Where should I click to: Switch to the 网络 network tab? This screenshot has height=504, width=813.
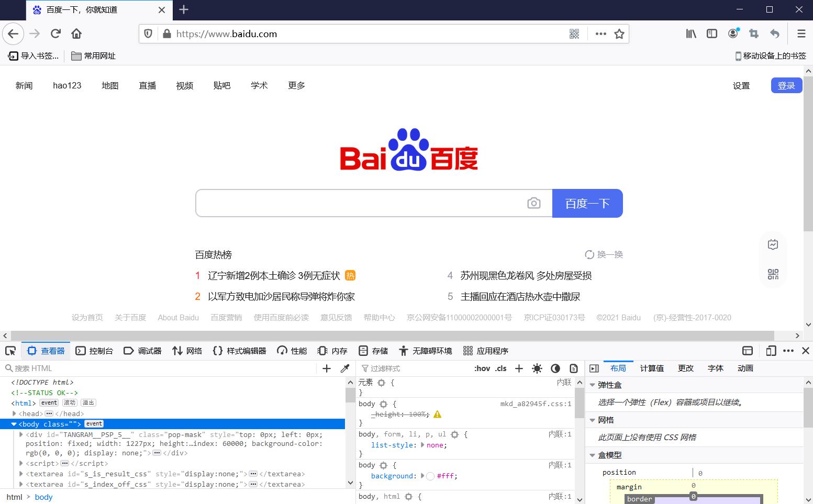click(187, 351)
